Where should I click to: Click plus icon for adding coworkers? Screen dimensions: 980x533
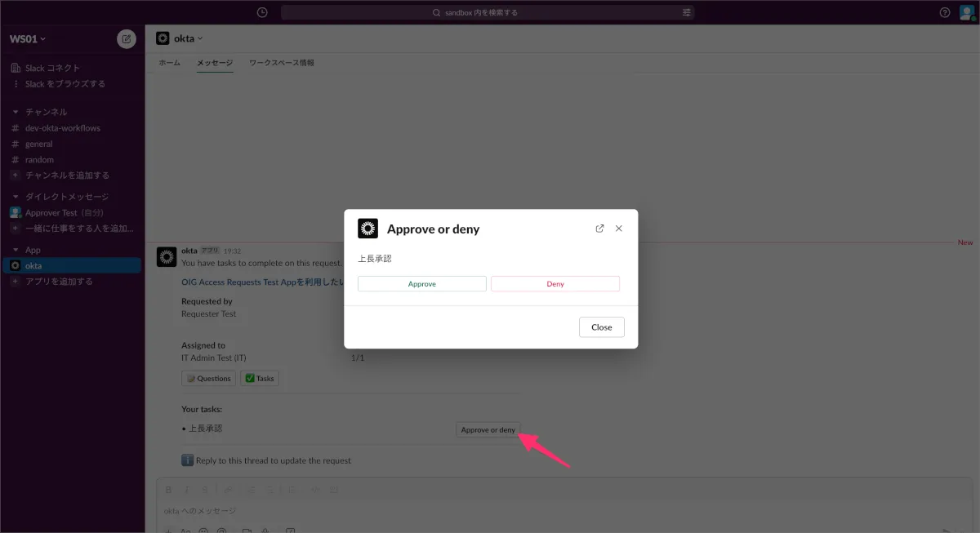(15, 229)
